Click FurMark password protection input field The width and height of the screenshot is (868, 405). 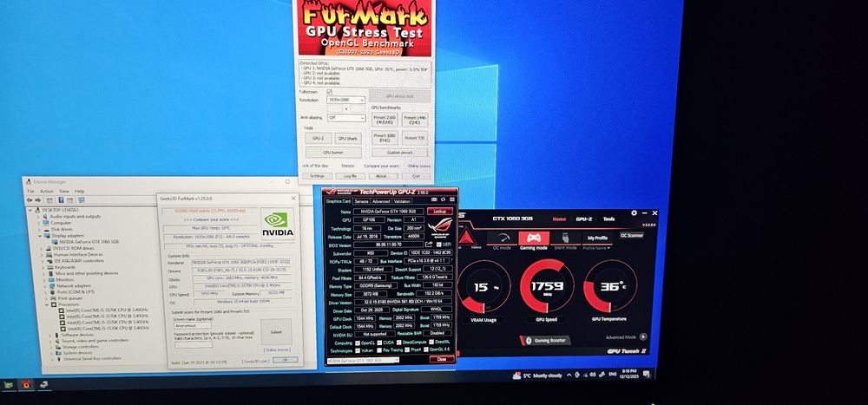click(194, 344)
